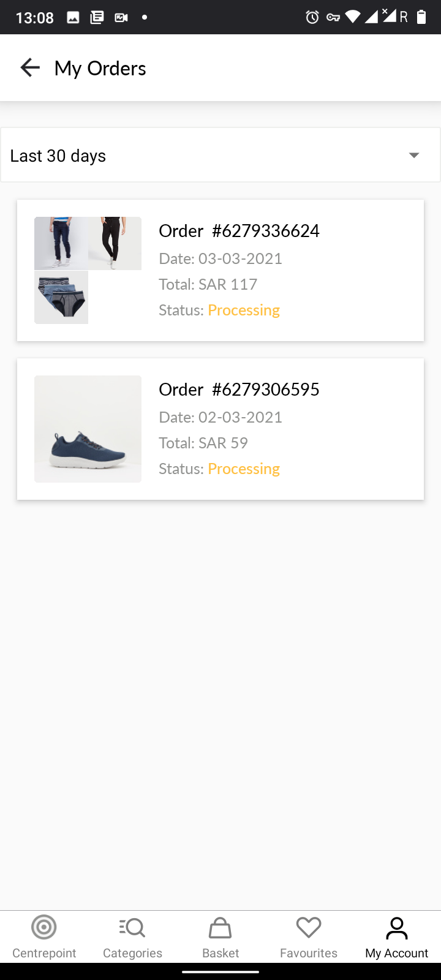The height and width of the screenshot is (980, 441).
Task: Tap the blue jeans product thumbnail
Action: pyautogui.click(x=61, y=243)
